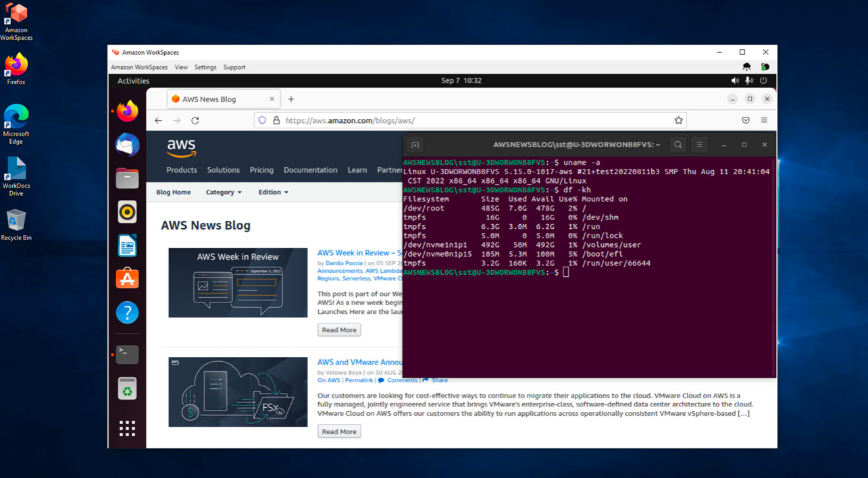
Task: Show Applications grid in the dock
Action: click(x=127, y=428)
